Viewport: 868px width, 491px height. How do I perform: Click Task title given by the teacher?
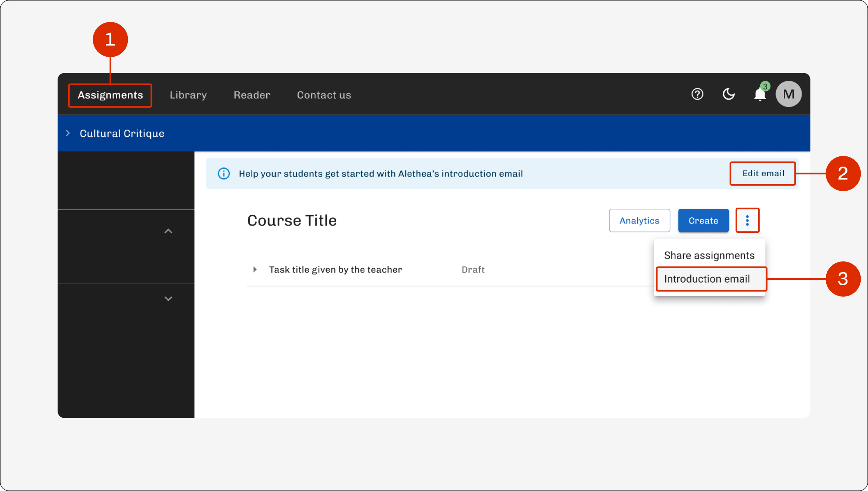point(335,270)
